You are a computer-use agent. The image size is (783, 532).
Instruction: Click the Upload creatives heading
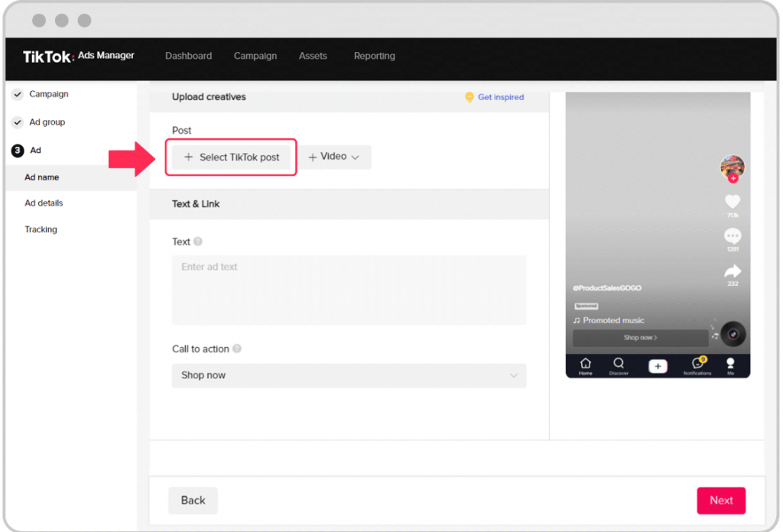(x=209, y=97)
